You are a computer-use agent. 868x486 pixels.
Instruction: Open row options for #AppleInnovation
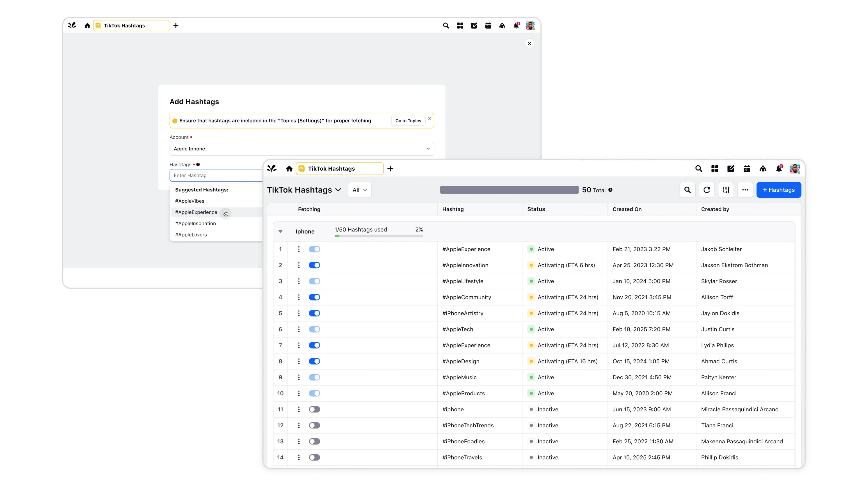[x=298, y=265]
